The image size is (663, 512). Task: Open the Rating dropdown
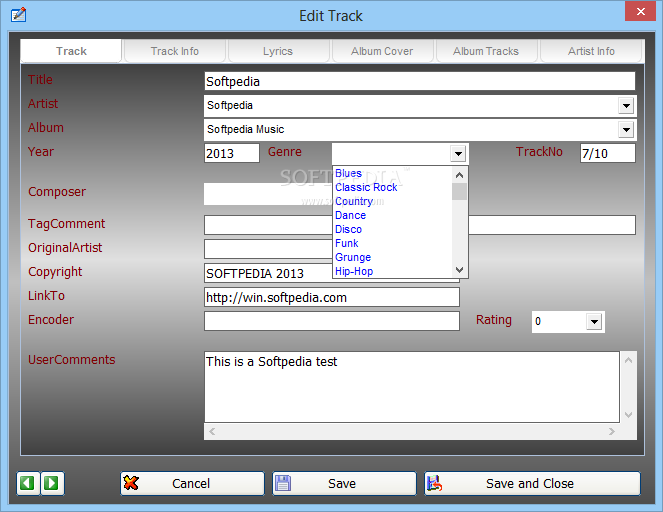(594, 322)
